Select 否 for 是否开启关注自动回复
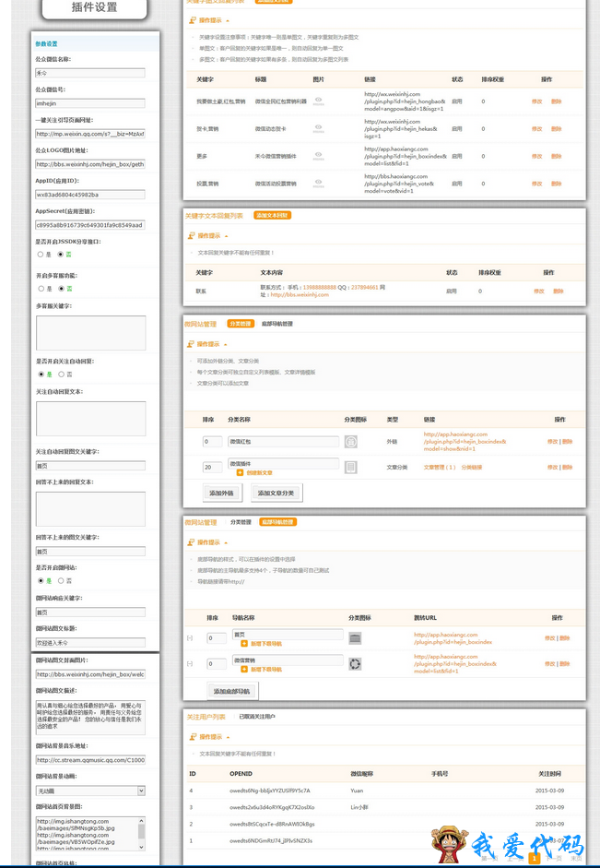The width and height of the screenshot is (600, 868). point(61,375)
